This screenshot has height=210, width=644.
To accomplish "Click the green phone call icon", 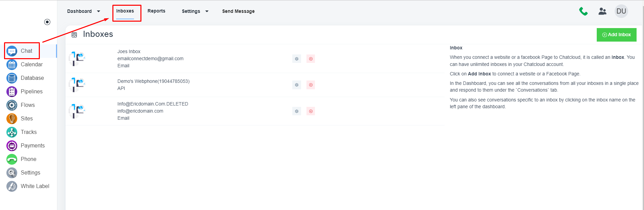I will (x=583, y=11).
